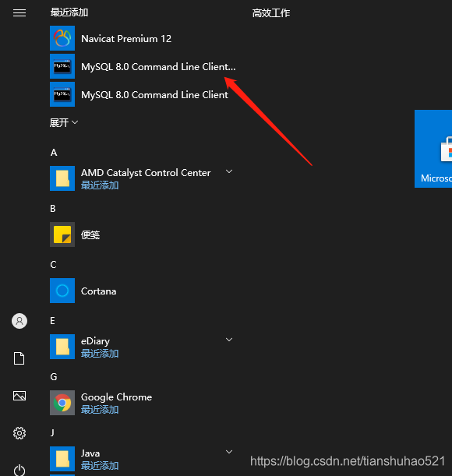Click the AMD Catalyst Control Center name
Screen dimensions: 452x476
tap(146, 173)
